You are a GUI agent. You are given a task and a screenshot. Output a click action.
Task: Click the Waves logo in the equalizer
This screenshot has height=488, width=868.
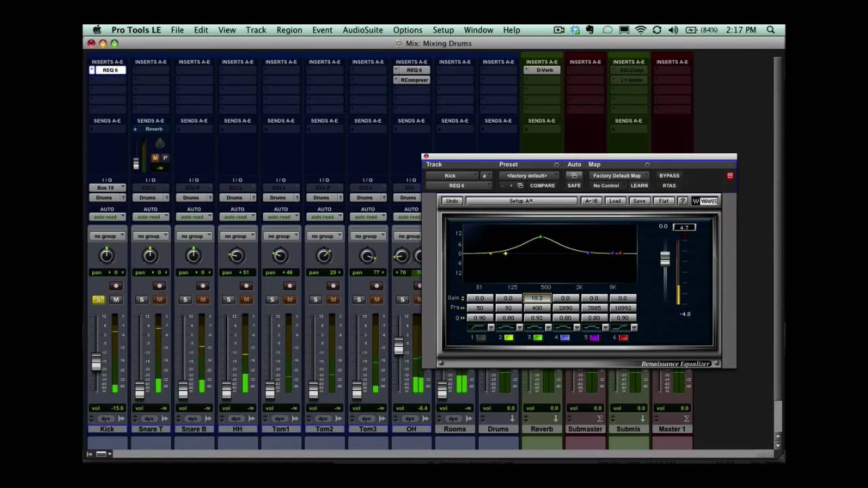tap(704, 201)
